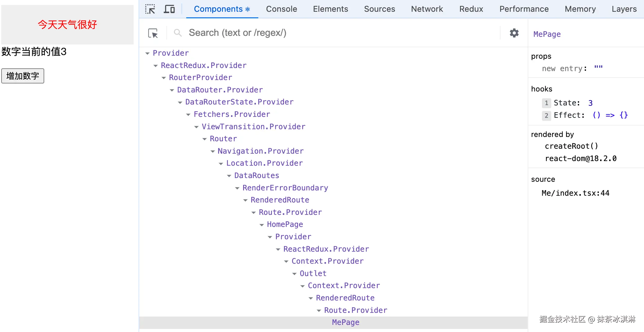644x332 pixels.
Task: Click the search magnifier icon
Action: [178, 33]
